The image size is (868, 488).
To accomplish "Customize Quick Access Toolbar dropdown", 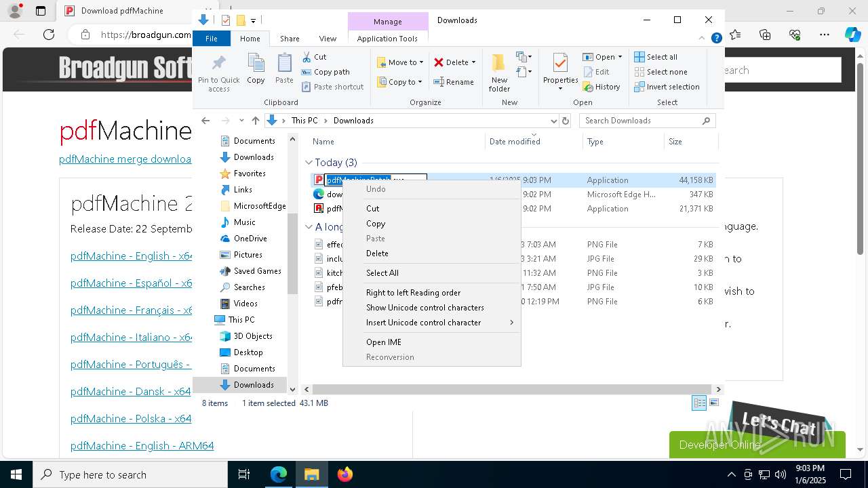I will [253, 21].
